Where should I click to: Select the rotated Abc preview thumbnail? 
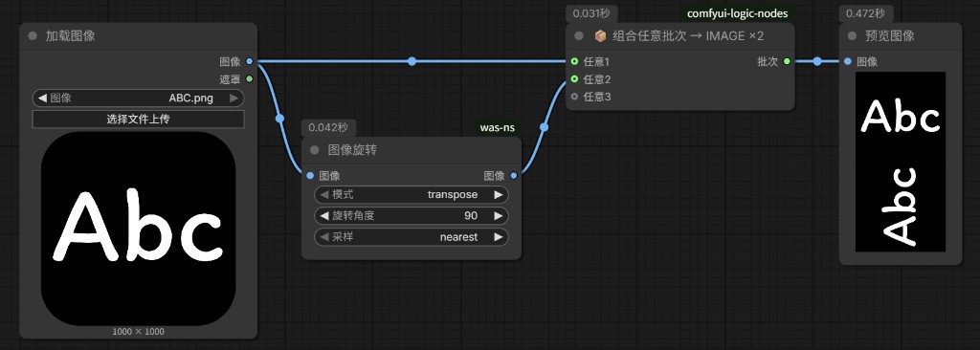click(x=900, y=207)
